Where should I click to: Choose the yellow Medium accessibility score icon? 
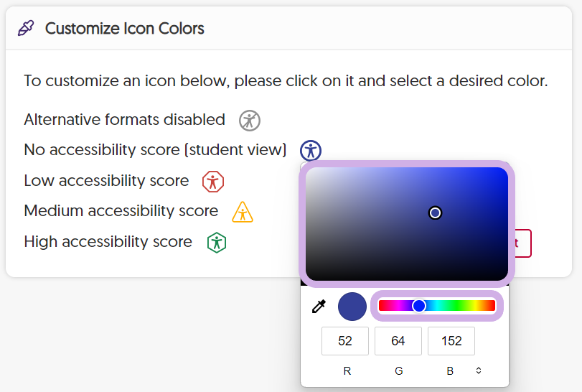click(x=243, y=212)
